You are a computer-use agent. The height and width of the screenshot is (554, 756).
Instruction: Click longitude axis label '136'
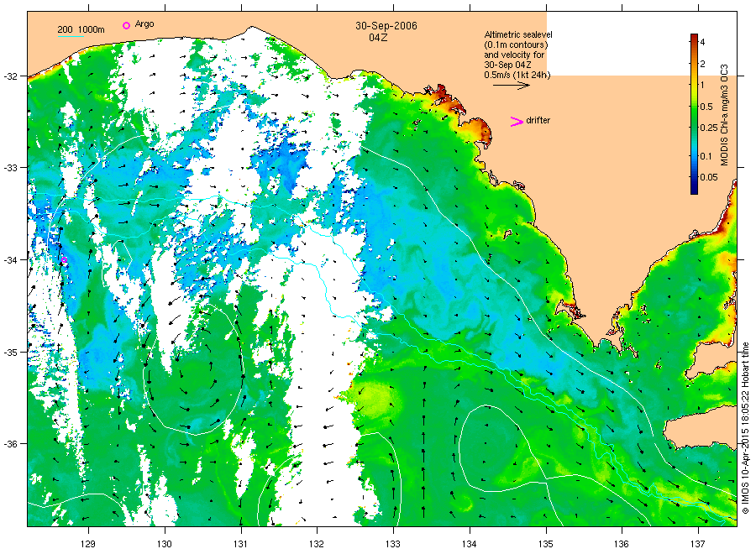coord(622,544)
